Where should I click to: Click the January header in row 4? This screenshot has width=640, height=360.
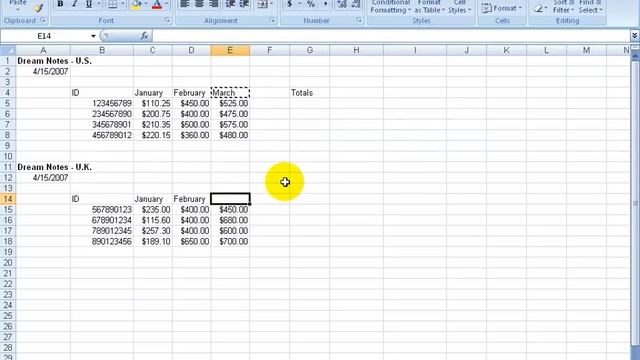[153, 93]
